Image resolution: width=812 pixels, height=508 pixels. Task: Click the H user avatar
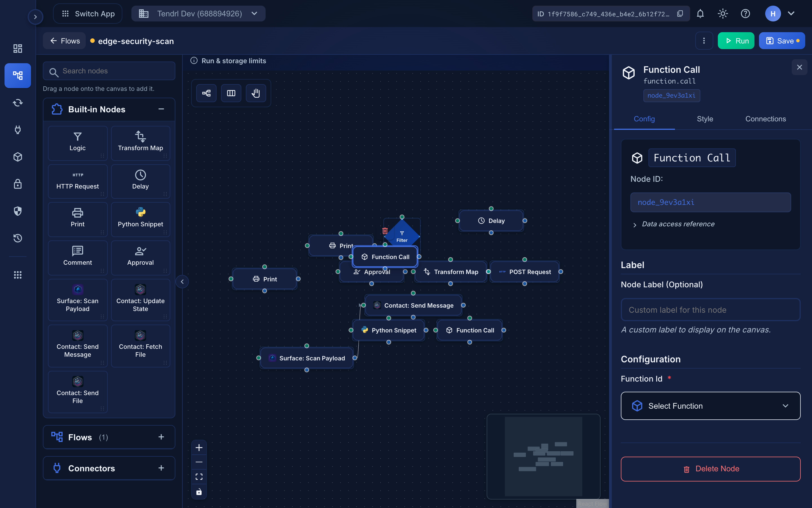point(773,14)
